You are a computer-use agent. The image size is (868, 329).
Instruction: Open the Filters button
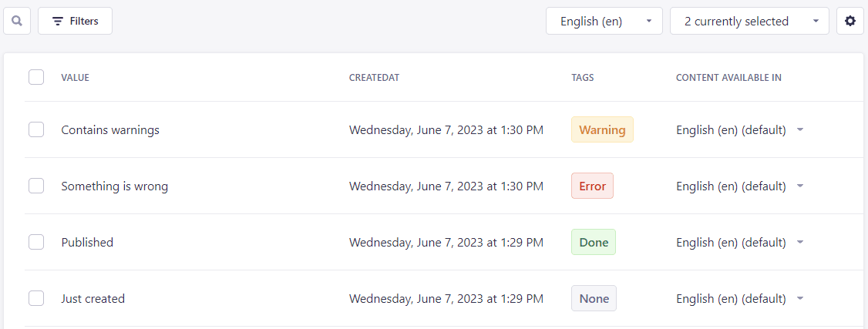(76, 21)
